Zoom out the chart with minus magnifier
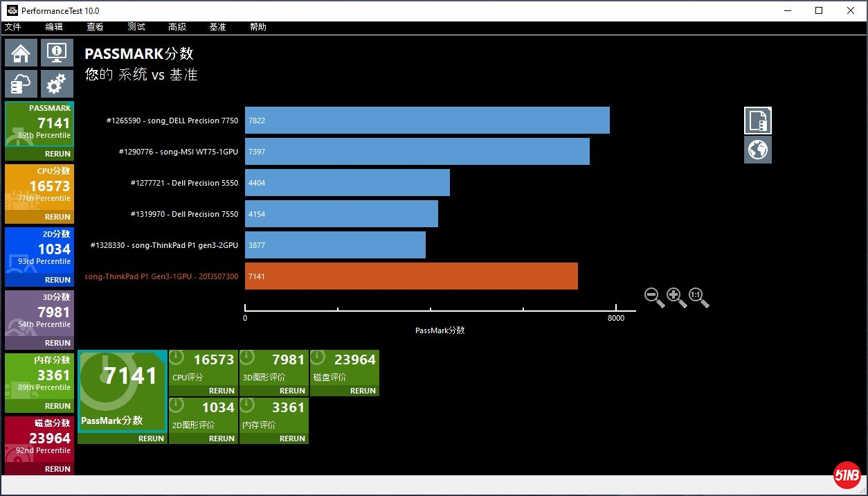 point(654,298)
